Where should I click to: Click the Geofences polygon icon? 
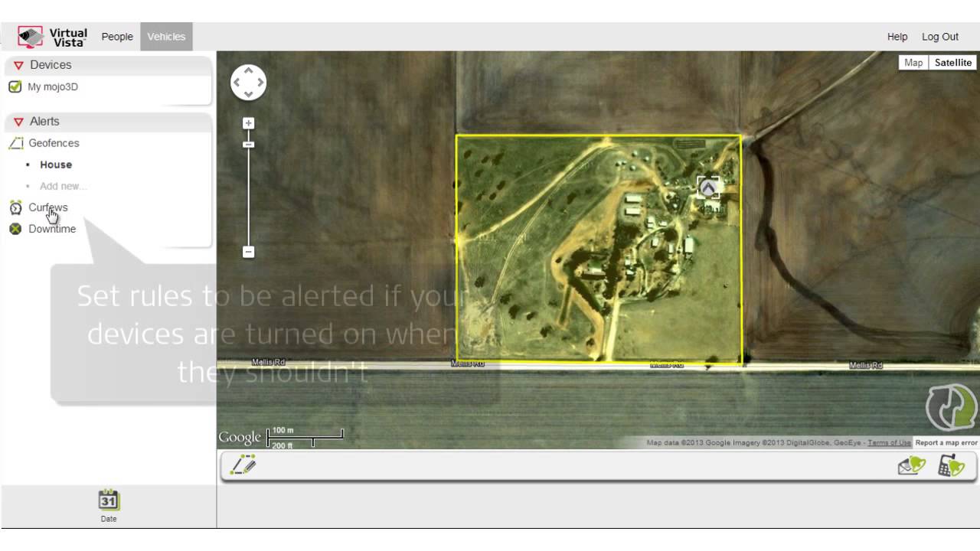[16, 143]
